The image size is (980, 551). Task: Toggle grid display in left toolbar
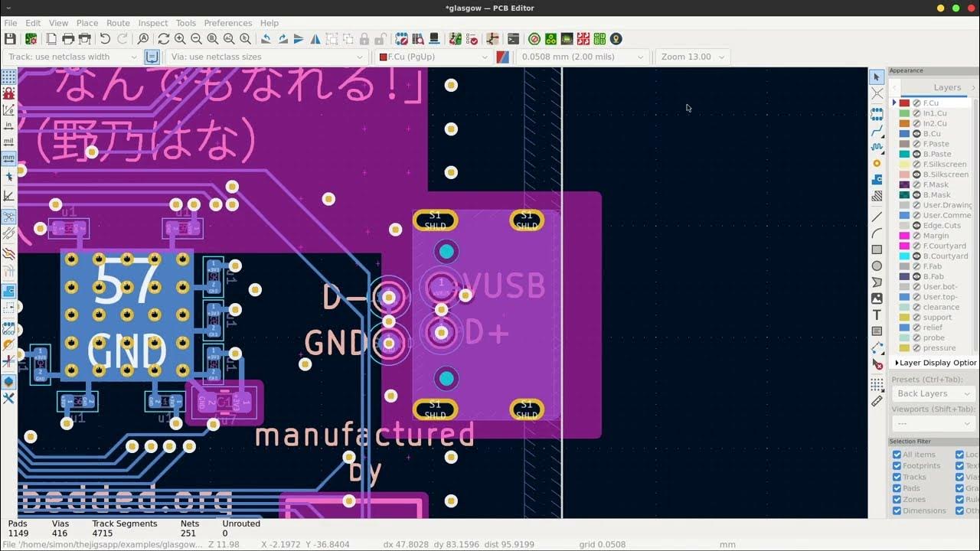8,77
